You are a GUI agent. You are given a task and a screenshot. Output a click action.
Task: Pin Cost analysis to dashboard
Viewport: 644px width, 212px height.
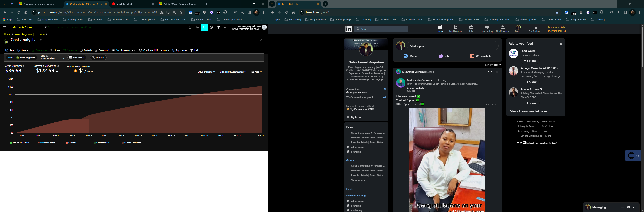coord(41,40)
